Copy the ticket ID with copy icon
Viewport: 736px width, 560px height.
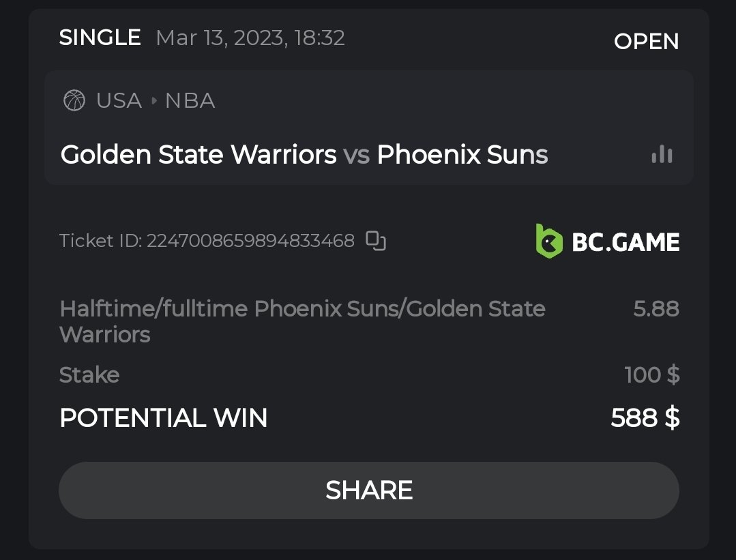click(x=376, y=241)
